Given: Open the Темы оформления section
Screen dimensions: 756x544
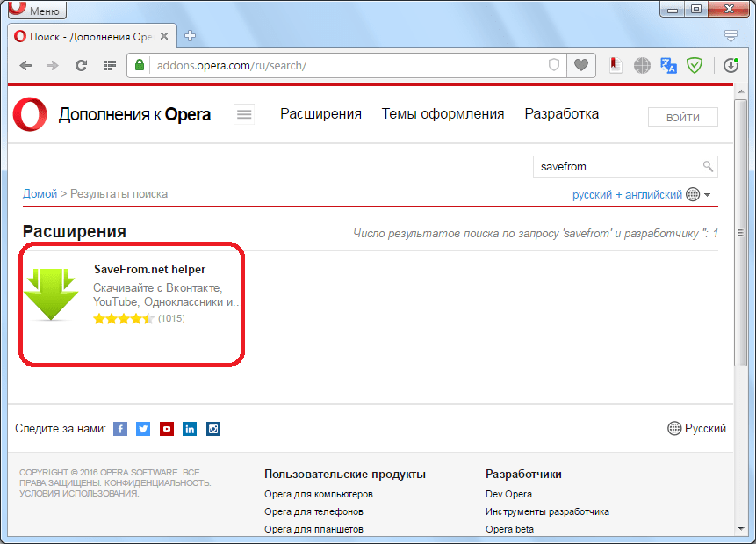Looking at the screenshot, I should coord(443,114).
